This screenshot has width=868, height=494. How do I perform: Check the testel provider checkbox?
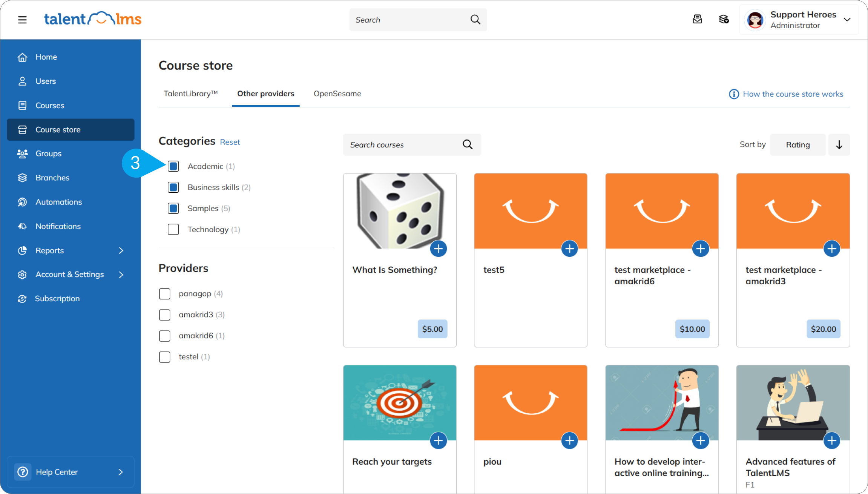point(165,357)
